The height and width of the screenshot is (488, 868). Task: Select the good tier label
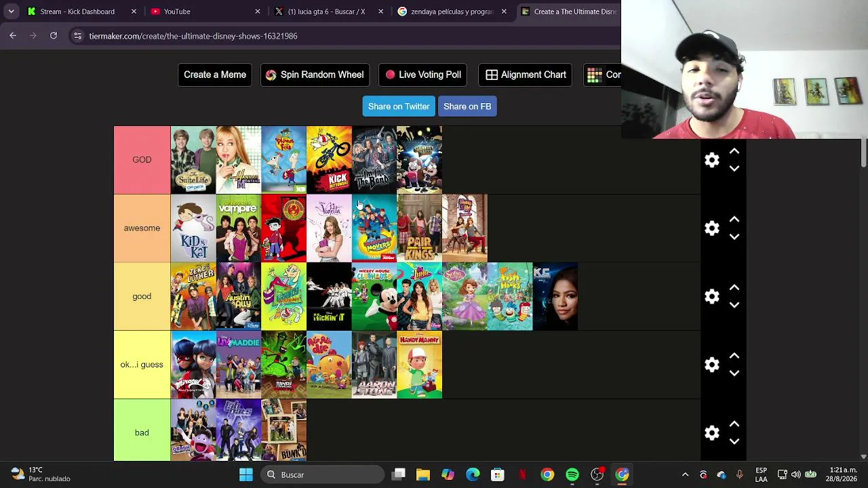(x=142, y=297)
